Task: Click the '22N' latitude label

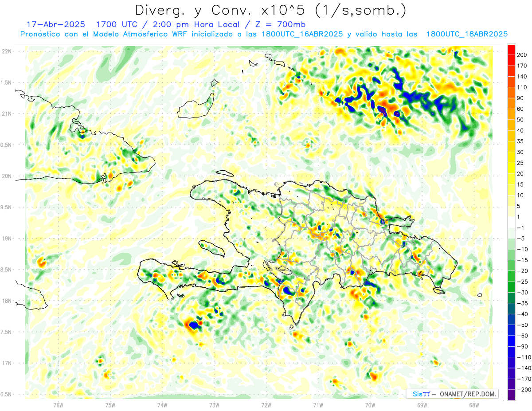Action: click(x=7, y=51)
